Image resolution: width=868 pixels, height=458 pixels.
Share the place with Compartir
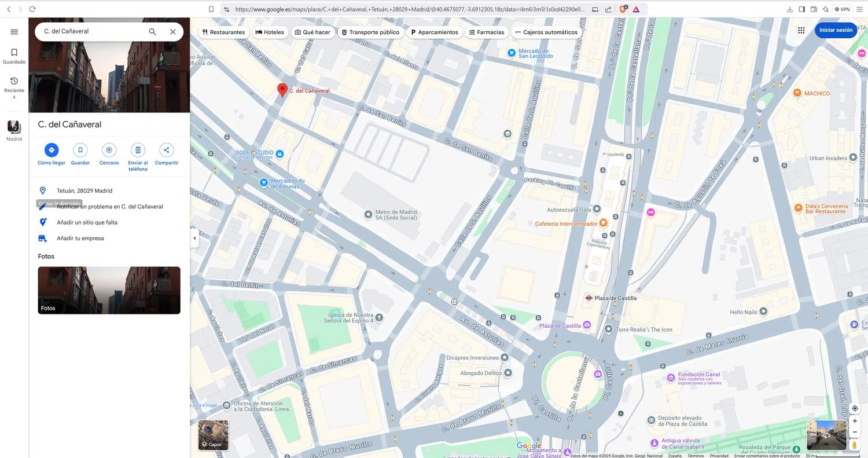tap(167, 150)
